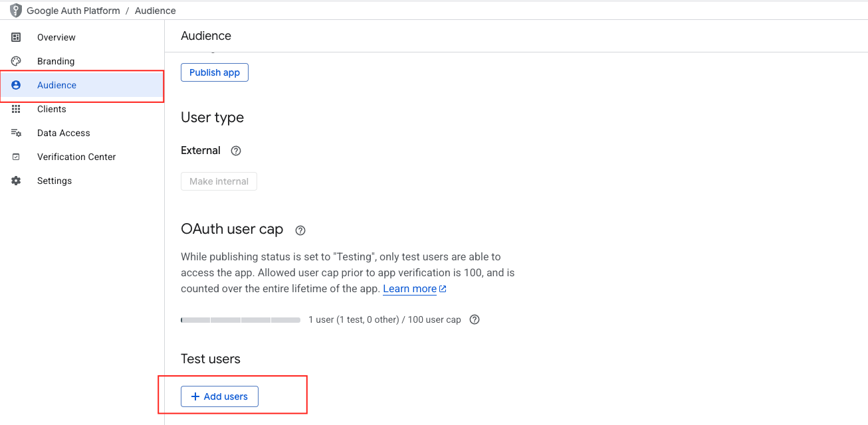The width and height of the screenshot is (868, 425).
Task: Click the Verification Center checkbox icon
Action: click(x=16, y=157)
